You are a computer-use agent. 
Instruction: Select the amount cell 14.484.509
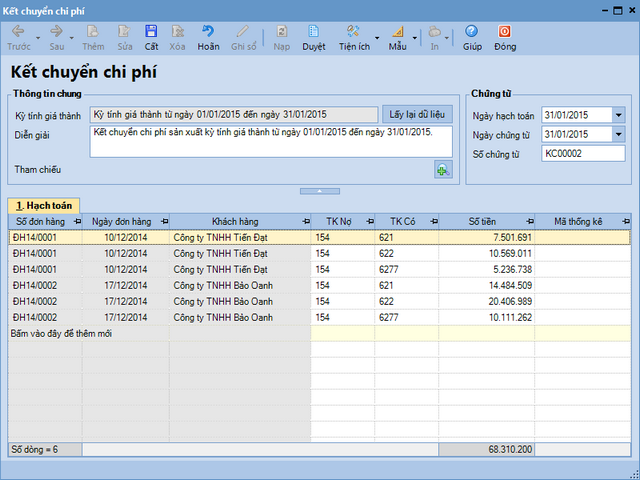pos(487,285)
